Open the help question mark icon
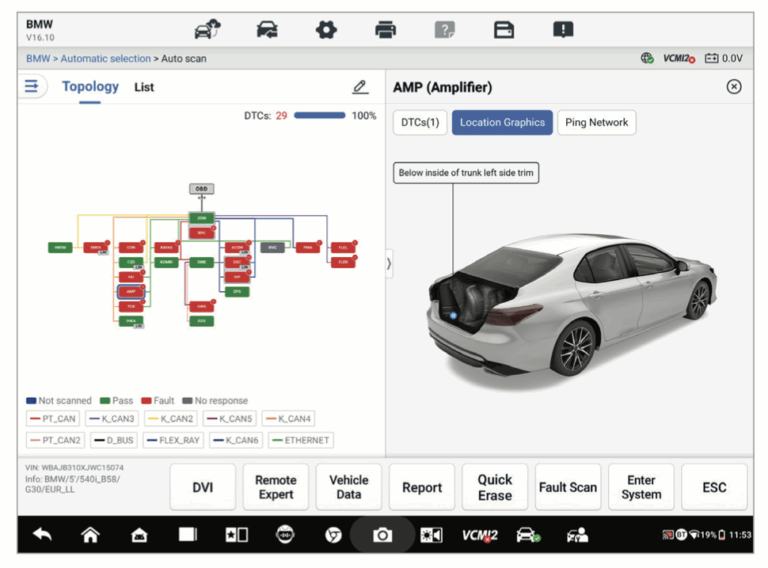The width and height of the screenshot is (768, 568). pyautogui.click(x=445, y=30)
